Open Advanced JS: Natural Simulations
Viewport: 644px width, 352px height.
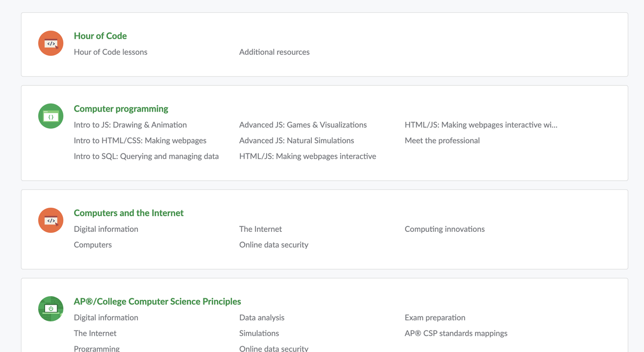(x=296, y=140)
